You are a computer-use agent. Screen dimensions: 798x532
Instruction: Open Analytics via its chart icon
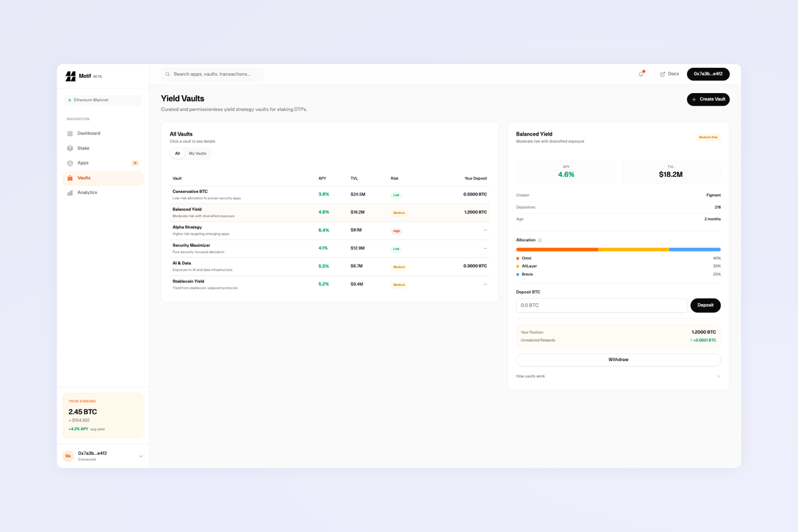coord(69,192)
